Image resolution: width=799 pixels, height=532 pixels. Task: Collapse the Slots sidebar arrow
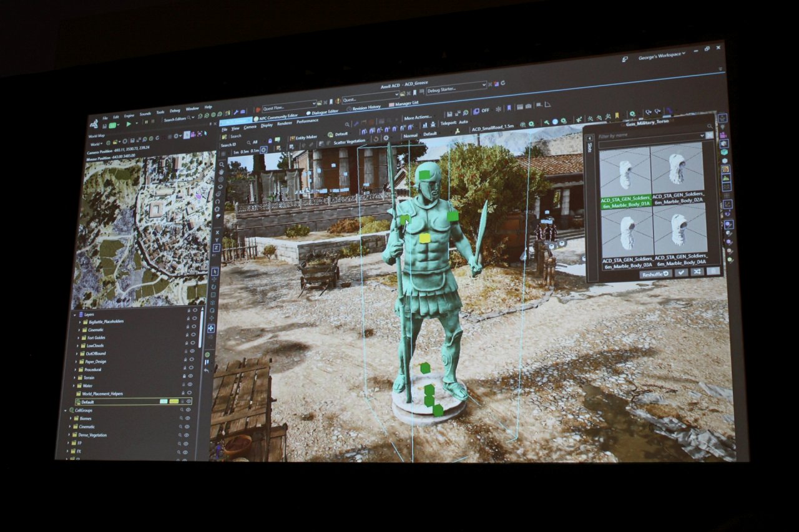point(590,138)
